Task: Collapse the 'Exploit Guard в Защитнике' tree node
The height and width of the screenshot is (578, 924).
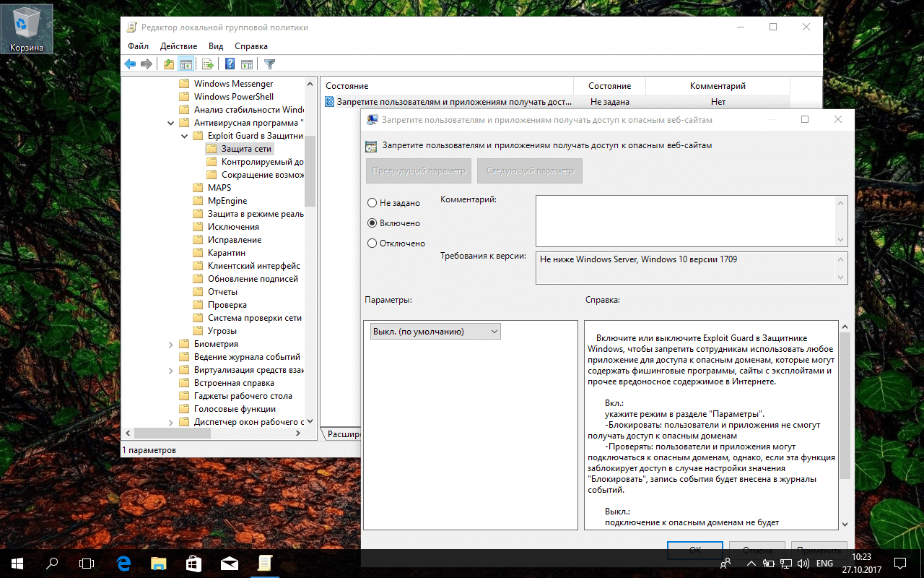Action: (x=185, y=136)
